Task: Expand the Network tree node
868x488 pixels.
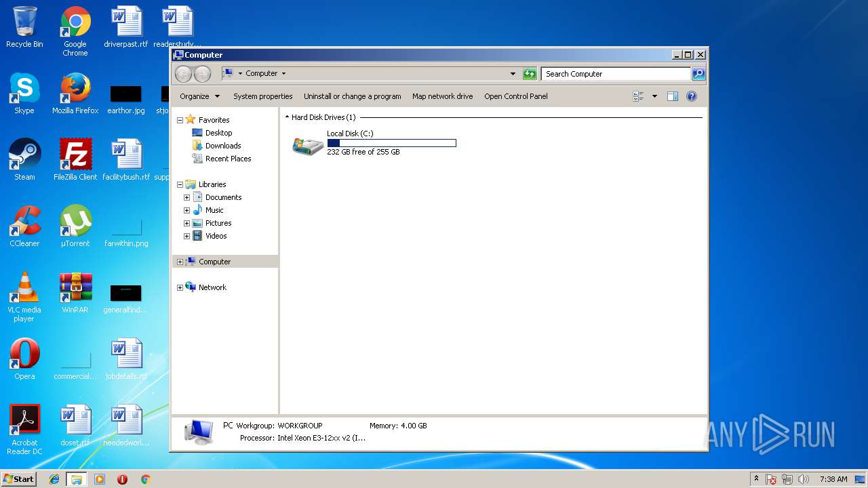Action: 180,287
